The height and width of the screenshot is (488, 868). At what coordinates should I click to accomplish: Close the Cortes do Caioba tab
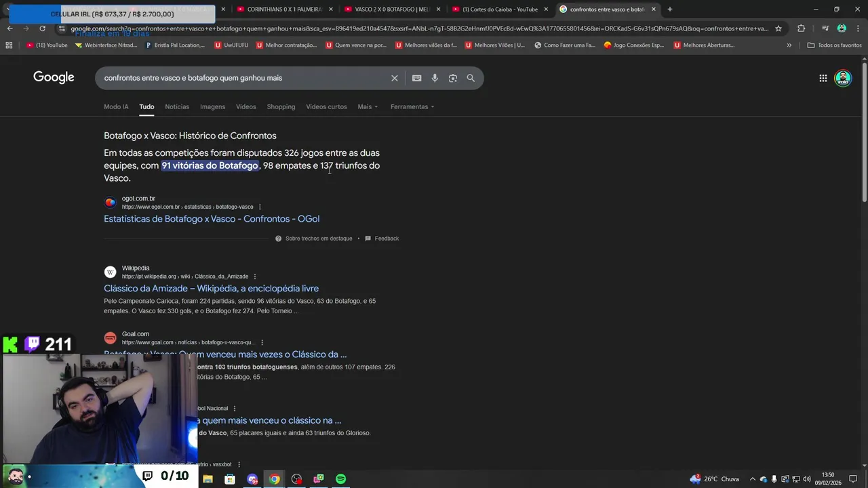(x=545, y=9)
